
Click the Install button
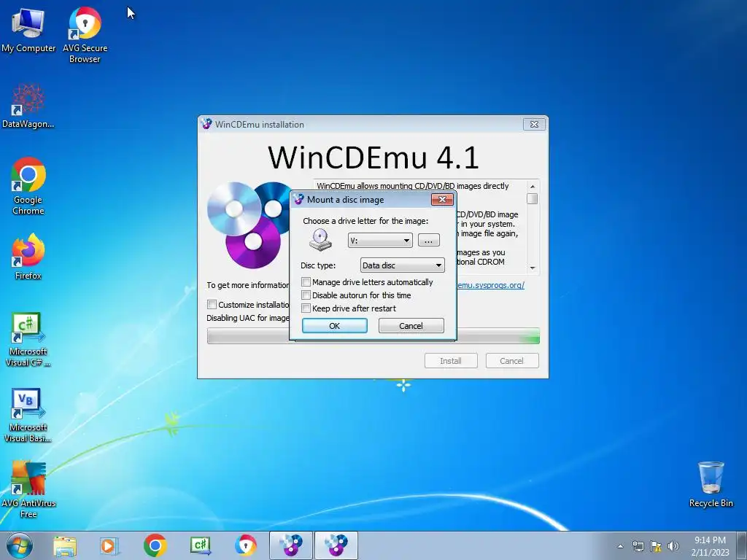coord(451,360)
